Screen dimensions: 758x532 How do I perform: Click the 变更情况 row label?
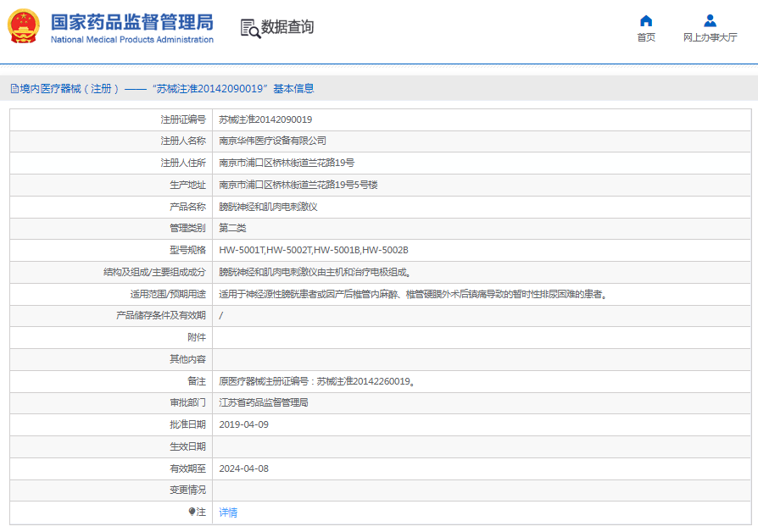(187, 490)
